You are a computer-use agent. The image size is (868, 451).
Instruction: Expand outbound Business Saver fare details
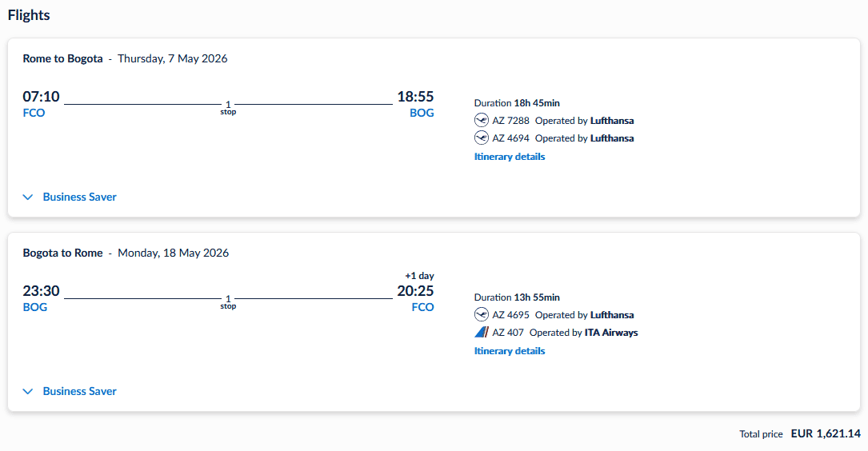79,197
